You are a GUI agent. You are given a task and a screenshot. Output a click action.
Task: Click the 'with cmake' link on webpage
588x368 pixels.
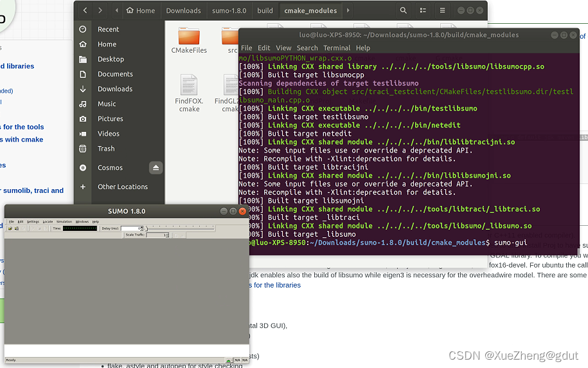point(24,140)
